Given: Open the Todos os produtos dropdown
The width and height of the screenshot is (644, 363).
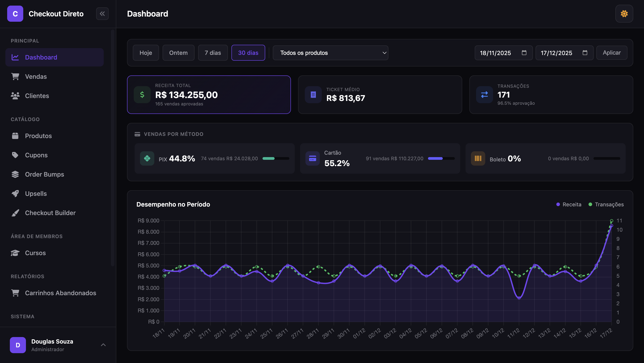Looking at the screenshot, I should click(330, 53).
